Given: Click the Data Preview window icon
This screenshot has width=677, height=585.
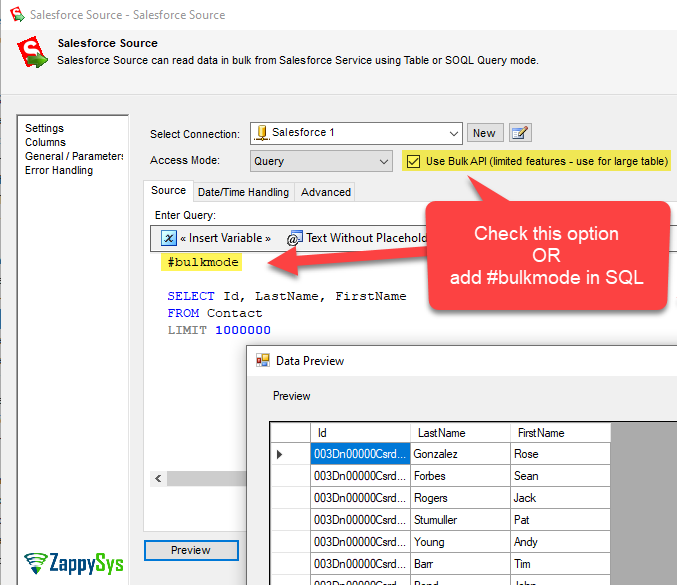Looking at the screenshot, I should 263,360.
